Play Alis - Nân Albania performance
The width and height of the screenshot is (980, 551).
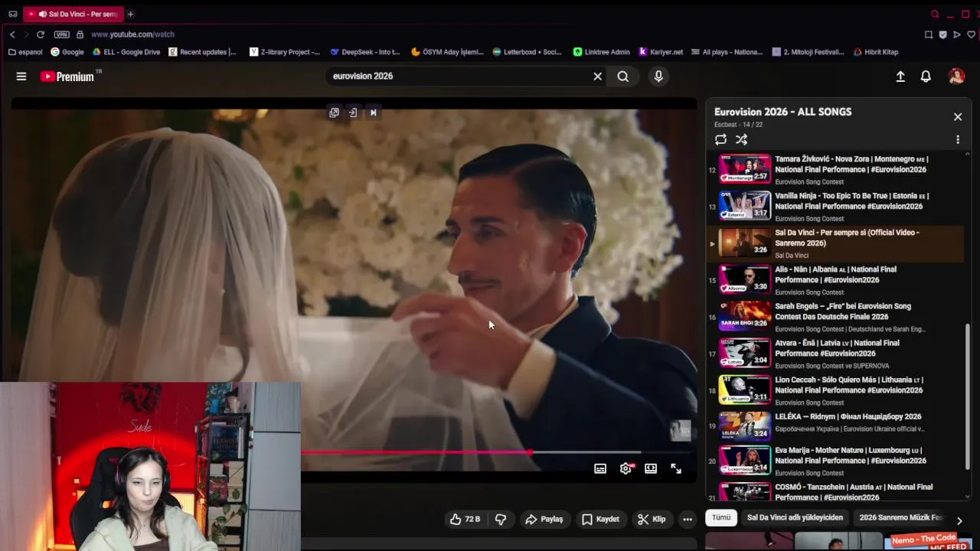point(836,280)
